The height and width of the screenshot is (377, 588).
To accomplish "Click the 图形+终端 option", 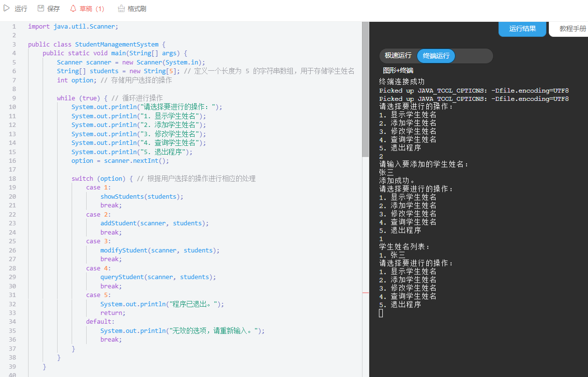I will point(398,71).
